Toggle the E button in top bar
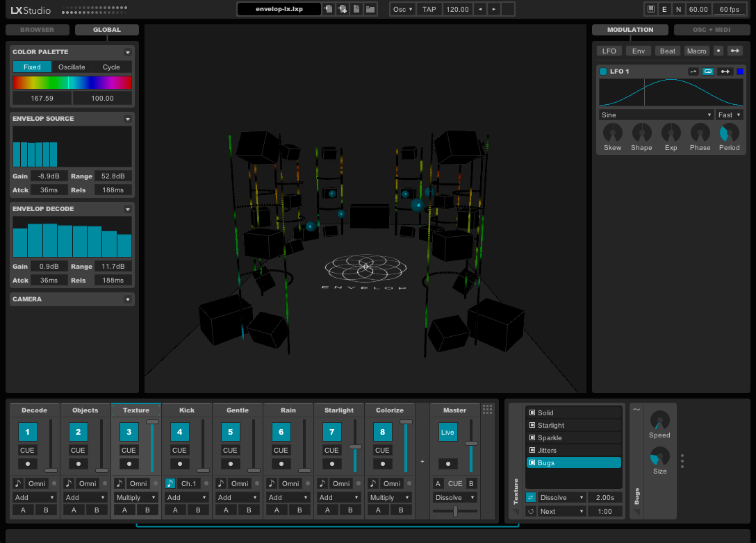The image size is (756, 543). (664, 9)
